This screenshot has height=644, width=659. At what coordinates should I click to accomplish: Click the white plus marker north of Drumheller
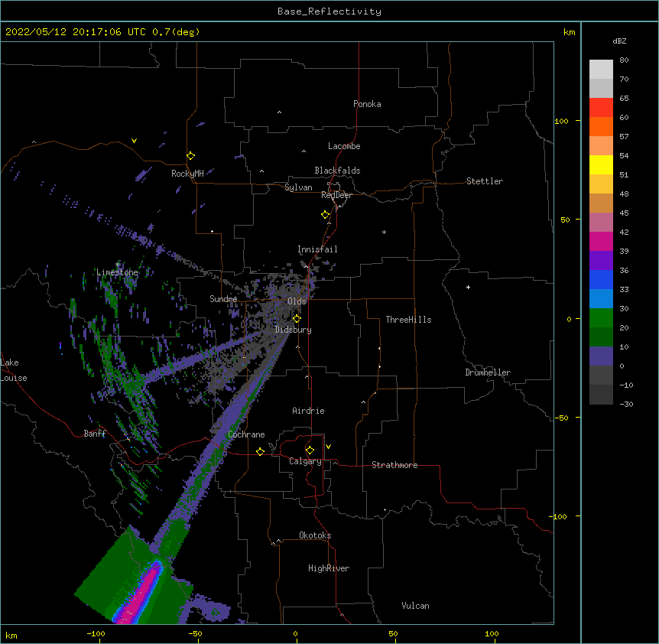pos(468,287)
